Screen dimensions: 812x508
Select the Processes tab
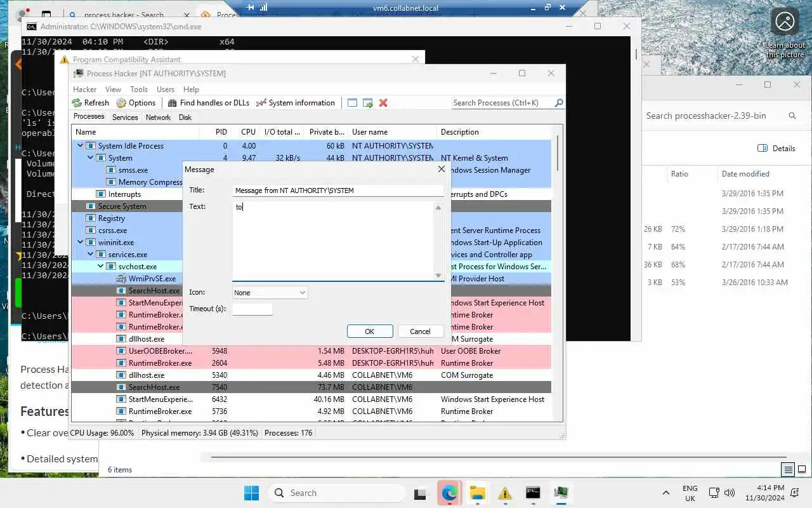pos(89,117)
